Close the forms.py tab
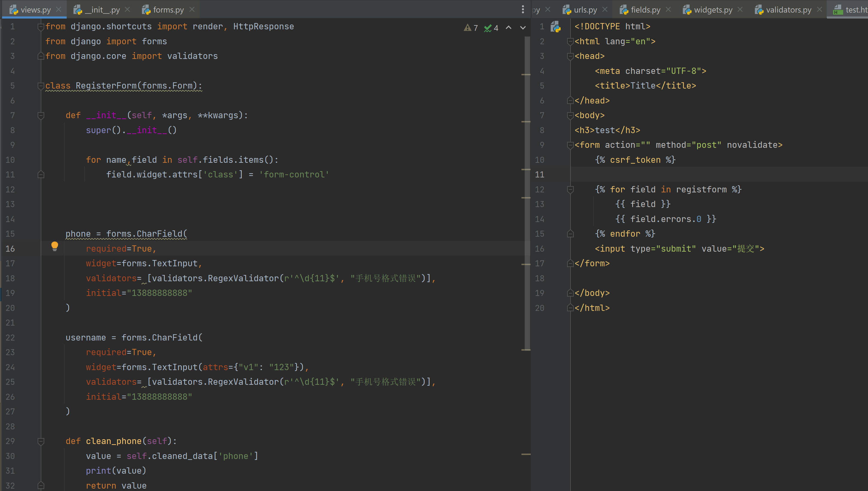This screenshot has width=868, height=491. tap(192, 10)
